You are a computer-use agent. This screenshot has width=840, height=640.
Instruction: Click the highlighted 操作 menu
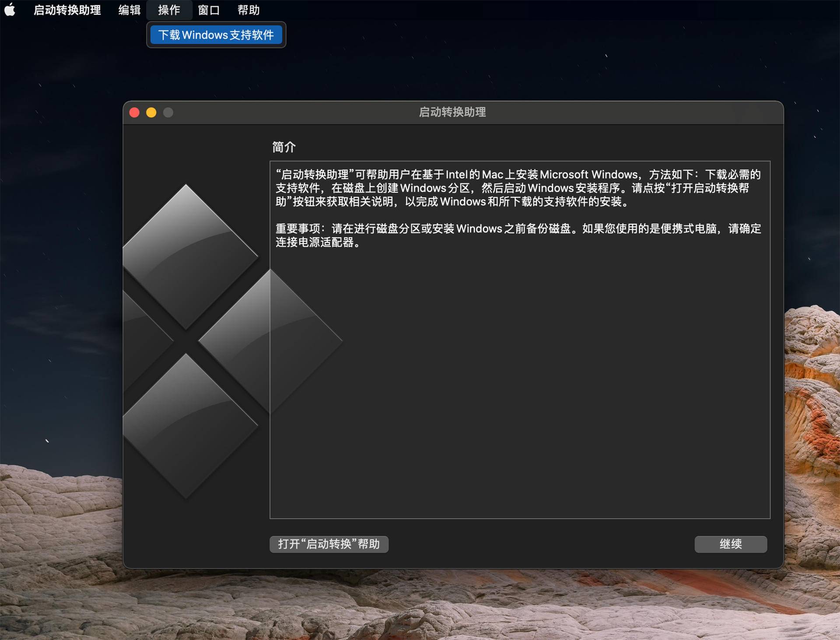tap(169, 10)
